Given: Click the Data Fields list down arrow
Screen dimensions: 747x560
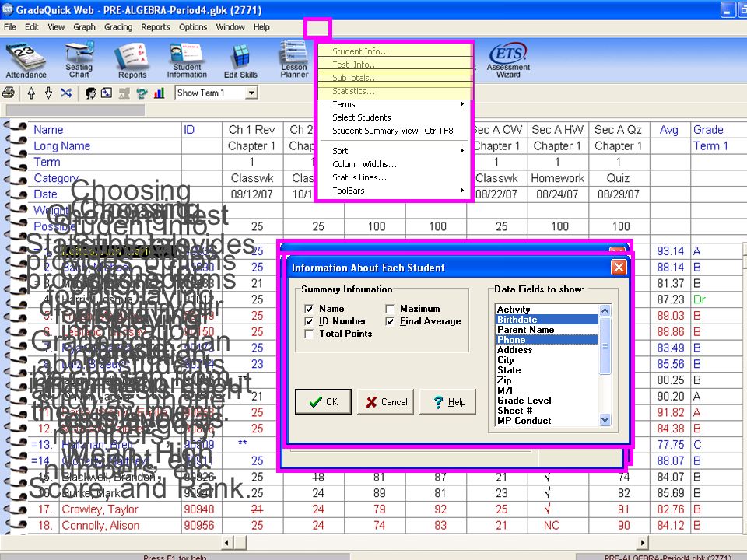Looking at the screenshot, I should coord(605,420).
